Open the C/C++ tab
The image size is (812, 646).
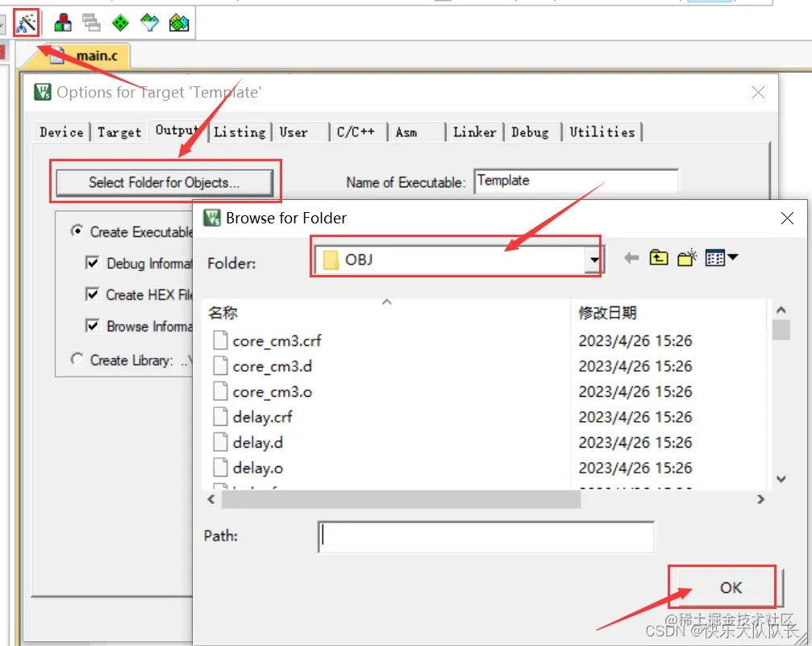pos(356,132)
